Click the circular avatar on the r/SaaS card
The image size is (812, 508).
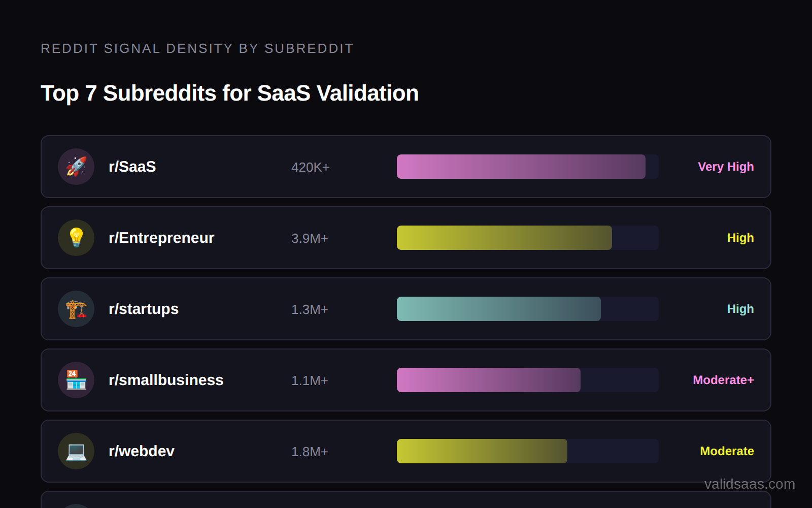pos(76,167)
